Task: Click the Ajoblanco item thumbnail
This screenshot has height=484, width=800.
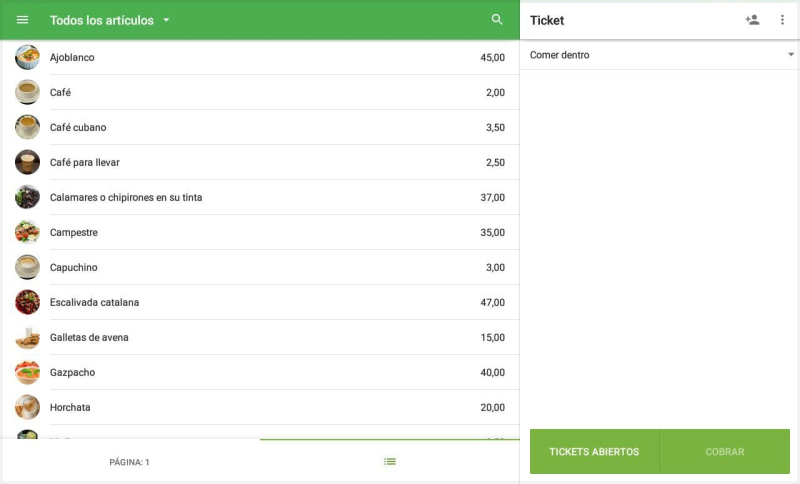Action: tap(28, 58)
